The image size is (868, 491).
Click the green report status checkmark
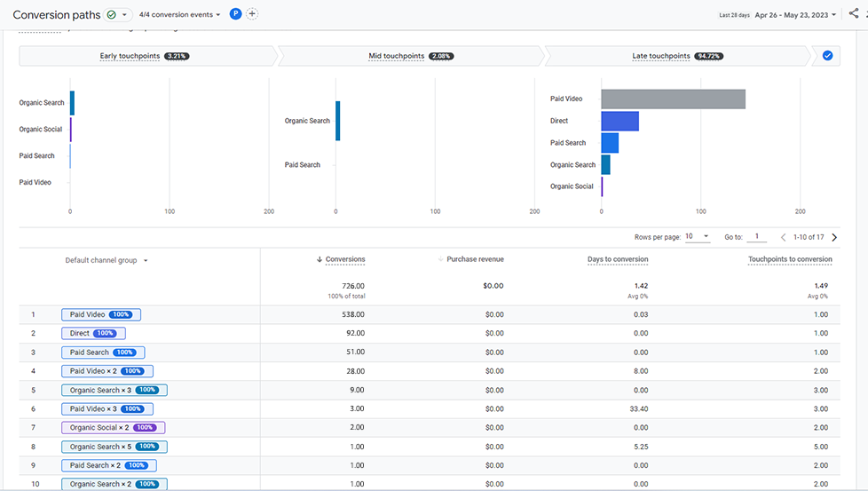pyautogui.click(x=111, y=15)
